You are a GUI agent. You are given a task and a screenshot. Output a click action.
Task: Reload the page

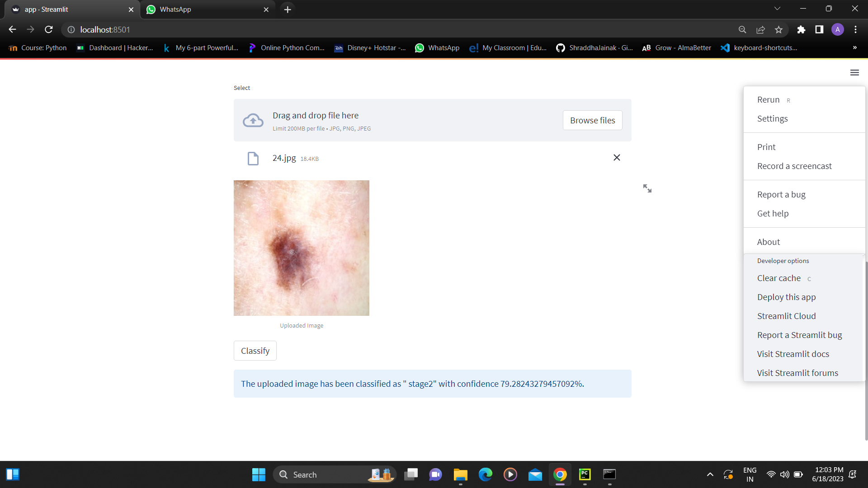pos(48,29)
